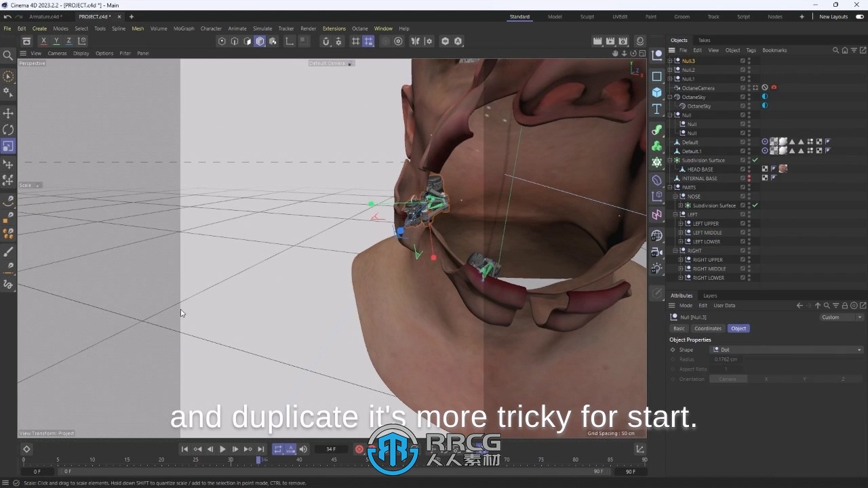Switch to the Takes tab
This screenshot has width=868, height=488.
[x=705, y=40]
